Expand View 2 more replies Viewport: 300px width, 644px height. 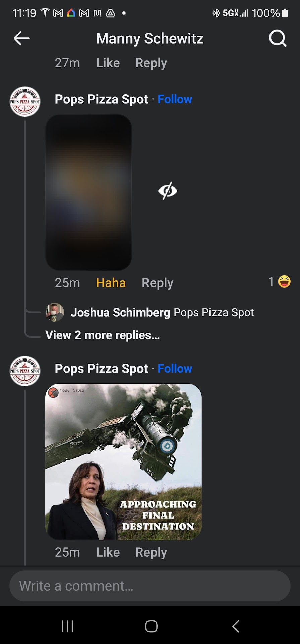point(102,335)
